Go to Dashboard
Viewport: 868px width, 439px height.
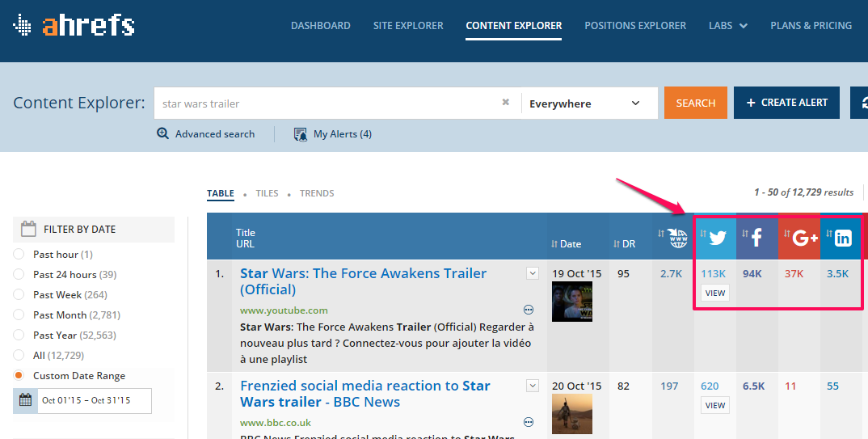coord(321,25)
